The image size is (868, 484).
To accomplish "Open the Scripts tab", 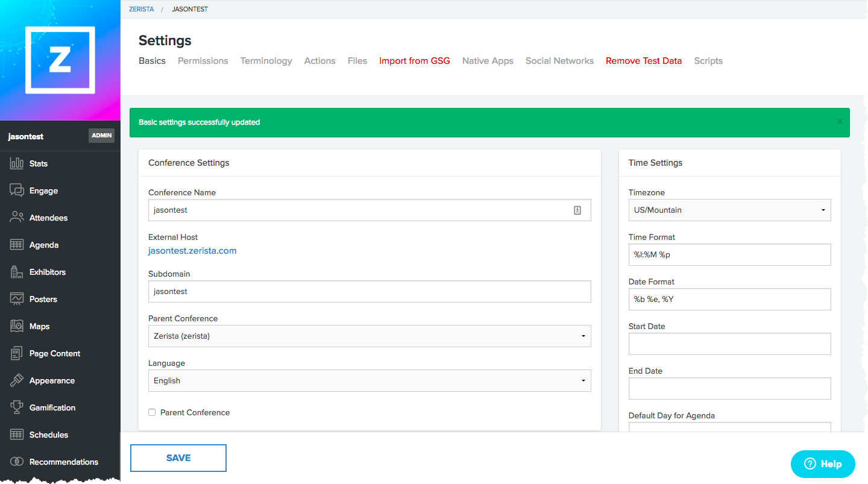I will [708, 61].
